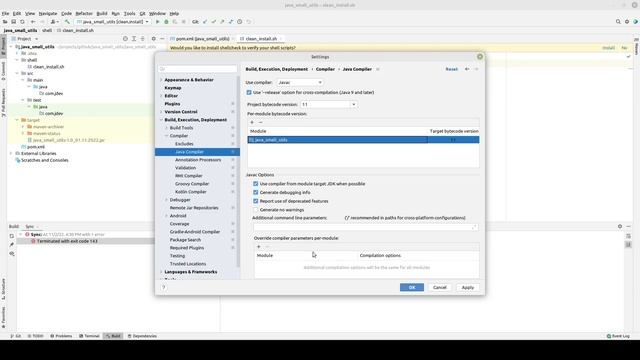Click the Reset link in Settings

pos(451,69)
